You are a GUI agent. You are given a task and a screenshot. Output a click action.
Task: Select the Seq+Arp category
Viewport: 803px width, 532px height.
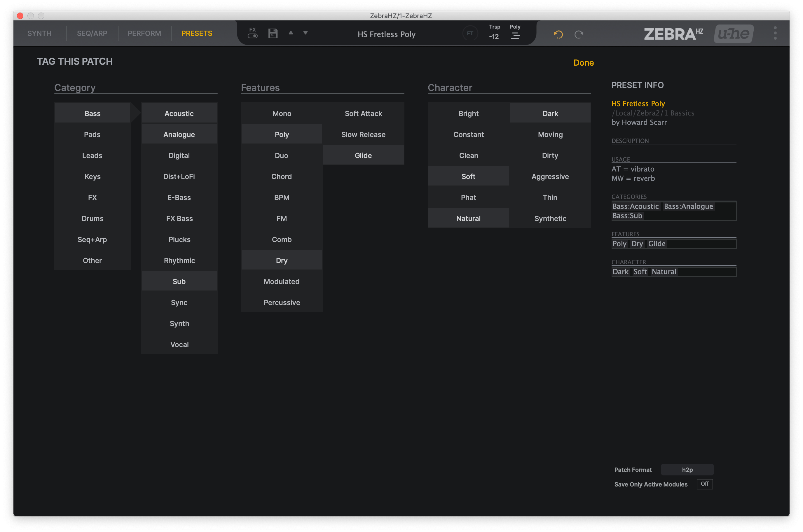[x=92, y=239]
